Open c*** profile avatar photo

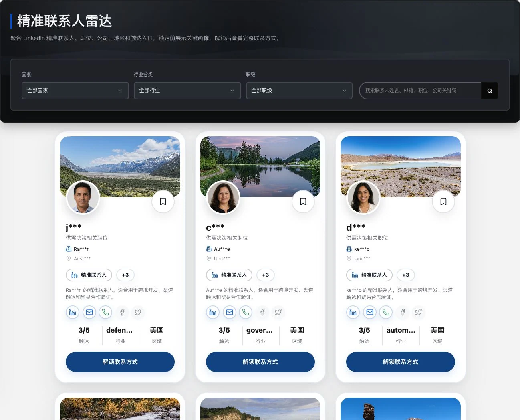223,197
